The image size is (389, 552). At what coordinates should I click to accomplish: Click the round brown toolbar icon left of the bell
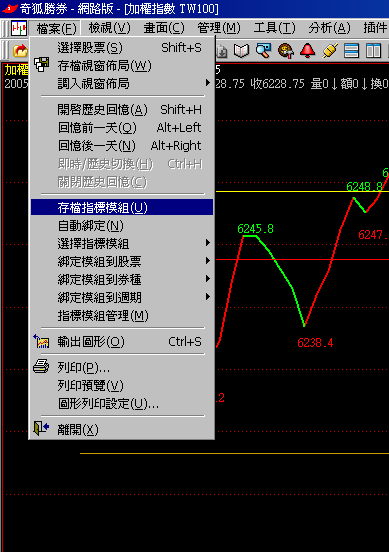286,51
